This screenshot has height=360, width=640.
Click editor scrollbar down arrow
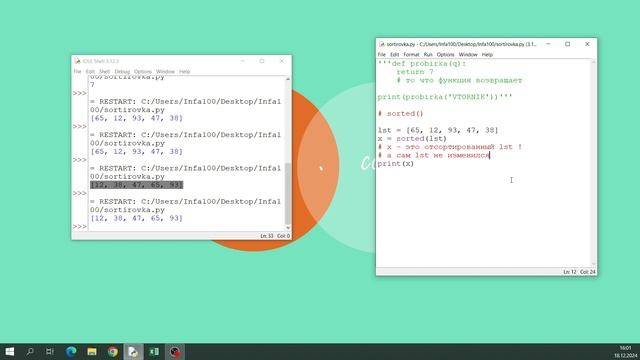[593, 264]
